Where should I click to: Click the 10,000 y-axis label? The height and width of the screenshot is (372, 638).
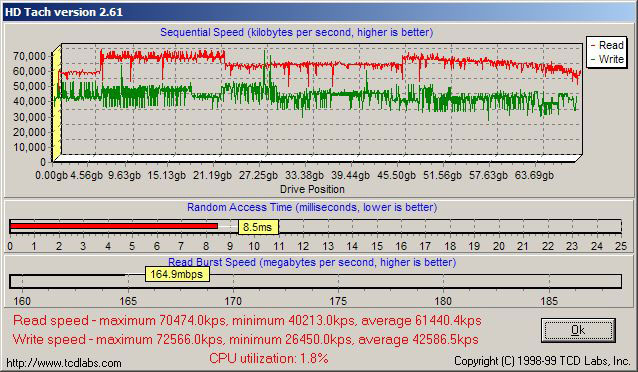(29, 147)
